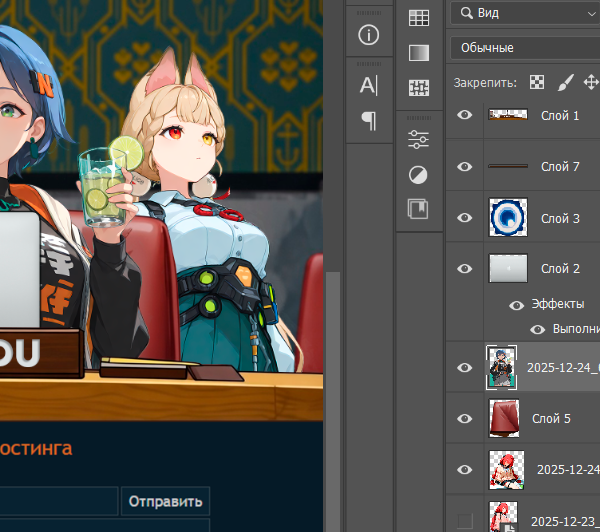Open the Gradients panel icon

pyautogui.click(x=419, y=52)
